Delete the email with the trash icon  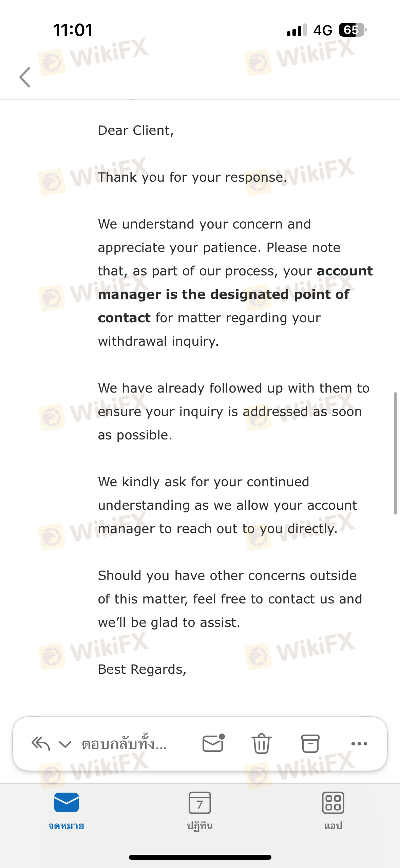[262, 743]
